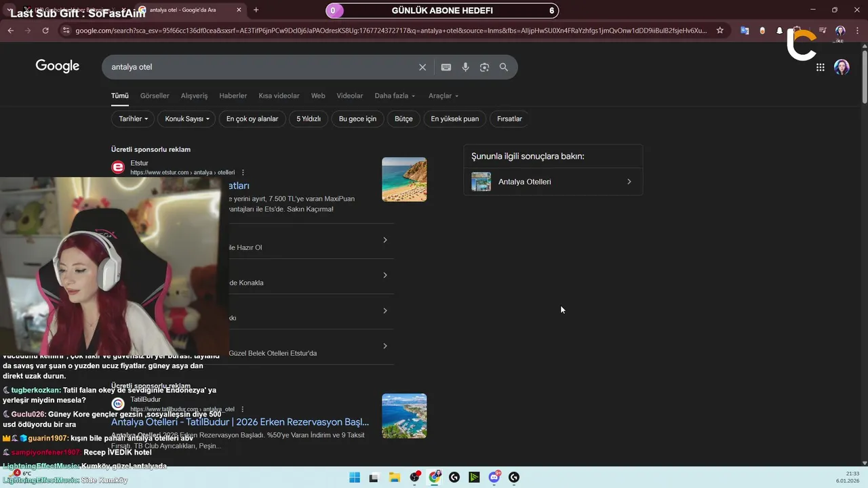The height and width of the screenshot is (488, 868).
Task: Open the Antalya Otelleri related results arrow
Action: click(629, 182)
